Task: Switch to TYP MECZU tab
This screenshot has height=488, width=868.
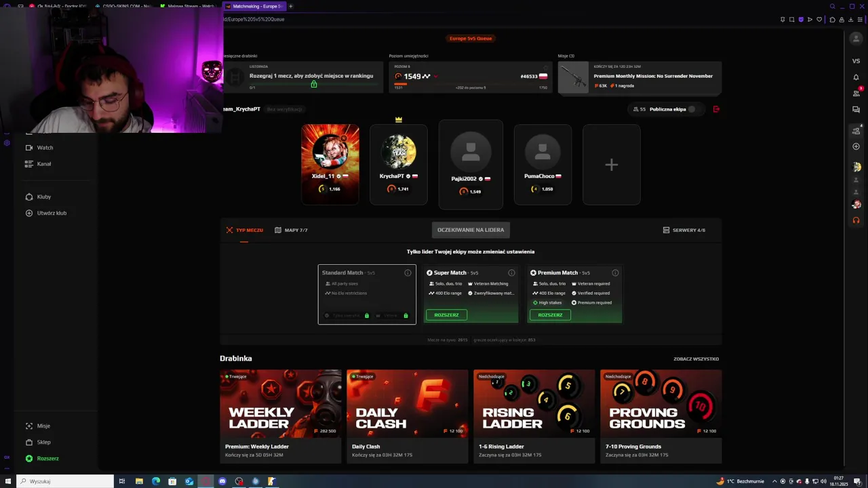Action: pos(244,230)
